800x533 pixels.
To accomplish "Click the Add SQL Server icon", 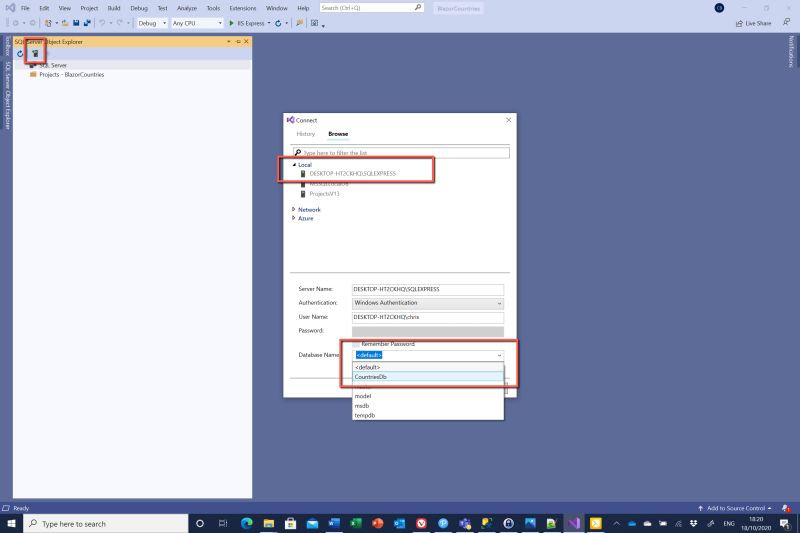I will (x=35, y=54).
